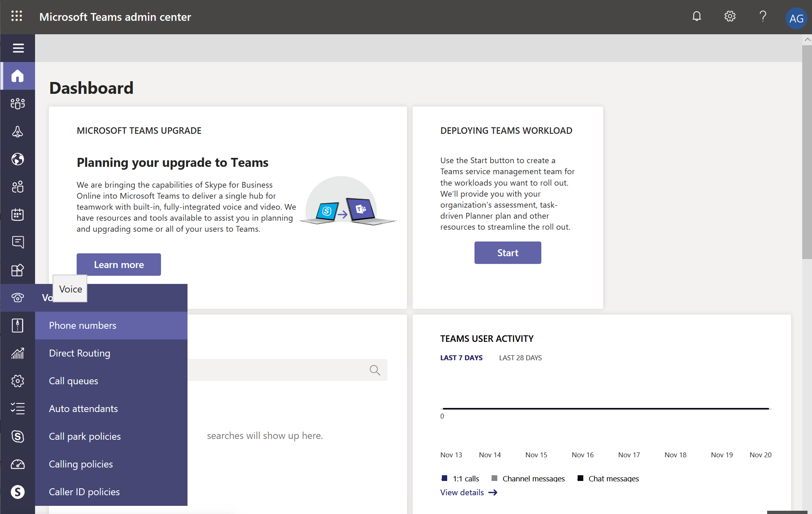
Task: Open the help question mark
Action: (763, 16)
